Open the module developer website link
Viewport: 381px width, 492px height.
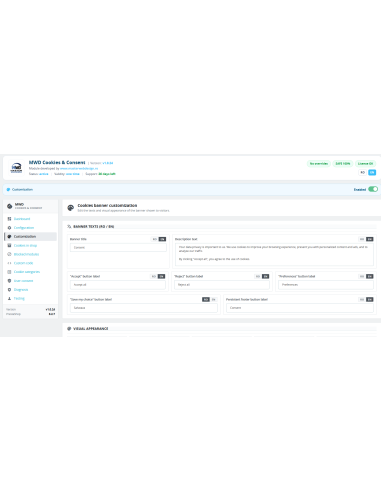click(79, 168)
